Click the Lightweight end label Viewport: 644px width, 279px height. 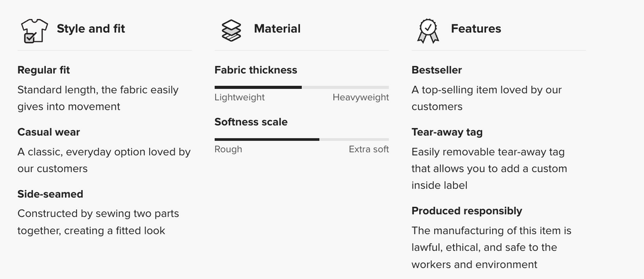coord(239,97)
